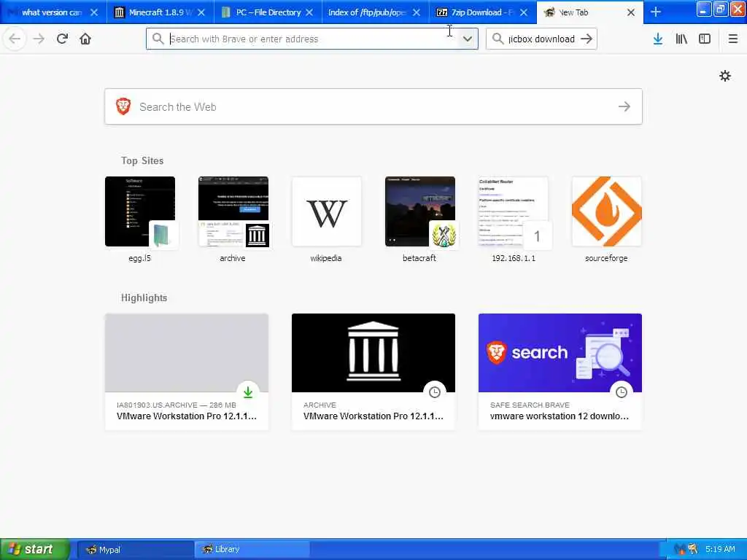The height and width of the screenshot is (560, 747).
Task: Go back with the back arrow
Action: [15, 39]
